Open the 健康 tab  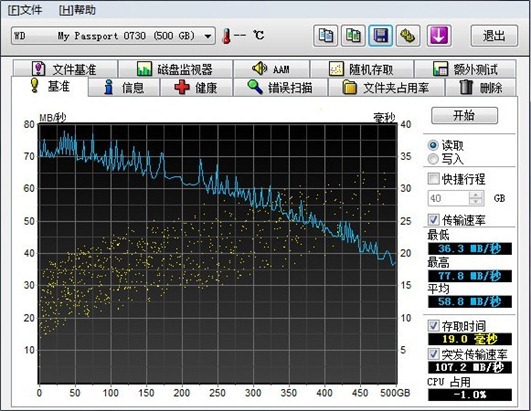pyautogui.click(x=196, y=88)
